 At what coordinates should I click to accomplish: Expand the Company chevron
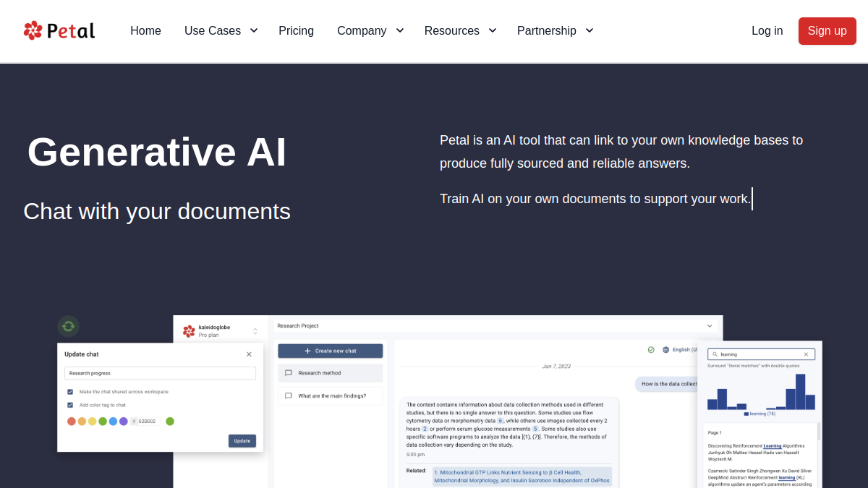click(x=399, y=30)
